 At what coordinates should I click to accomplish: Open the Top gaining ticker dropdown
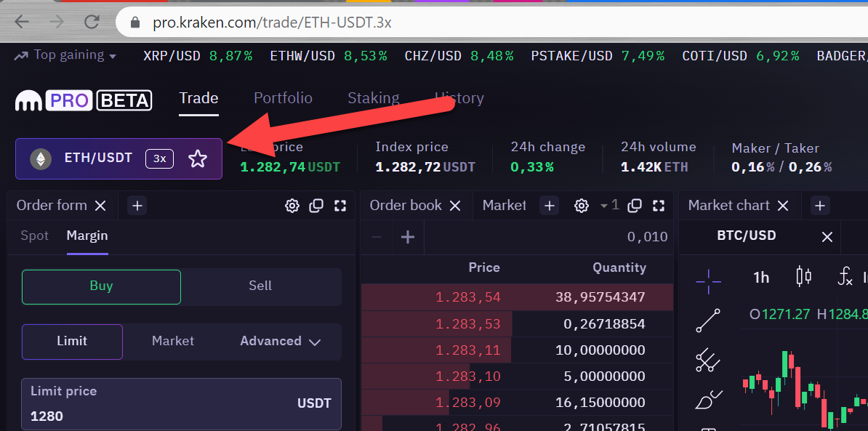click(x=65, y=55)
